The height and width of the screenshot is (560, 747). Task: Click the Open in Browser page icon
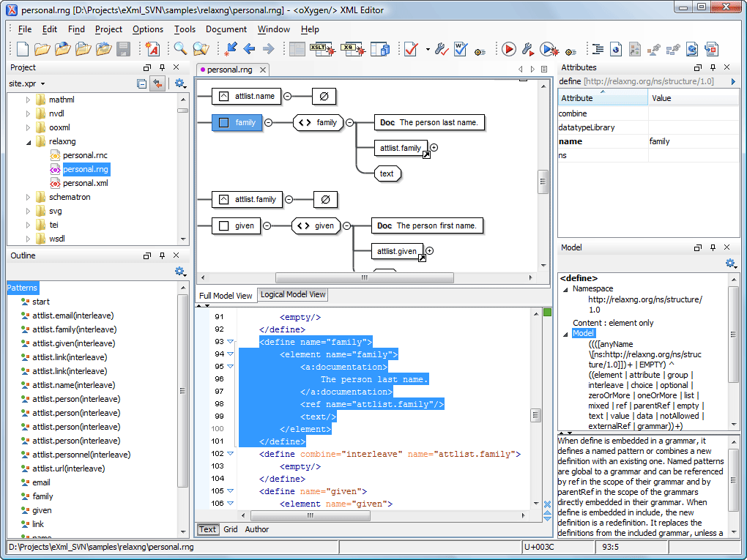coord(616,49)
